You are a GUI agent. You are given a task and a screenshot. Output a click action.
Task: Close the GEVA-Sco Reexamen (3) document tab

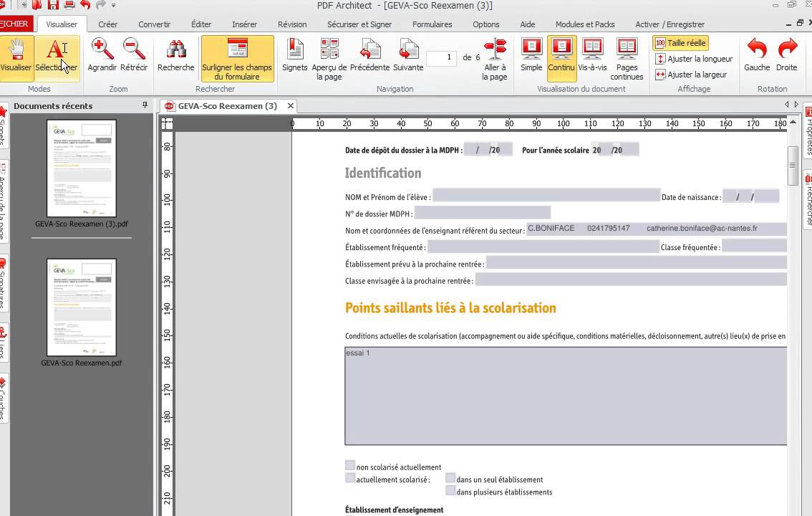click(291, 105)
